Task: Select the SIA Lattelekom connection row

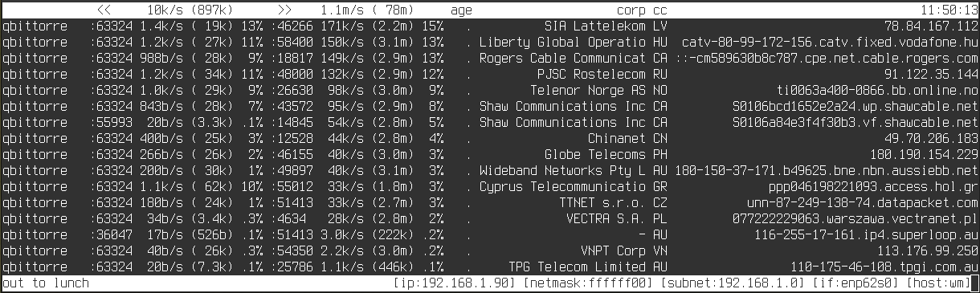Action: coord(490,26)
